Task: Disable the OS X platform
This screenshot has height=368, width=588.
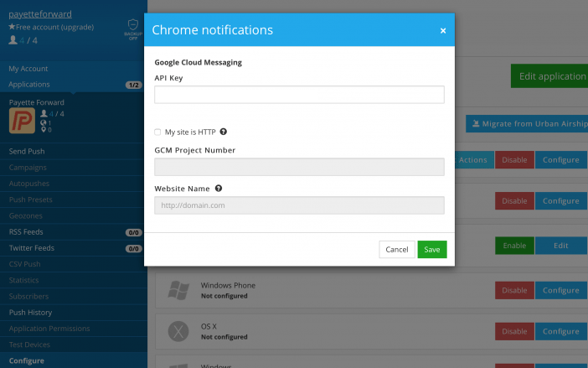Action: tap(514, 332)
